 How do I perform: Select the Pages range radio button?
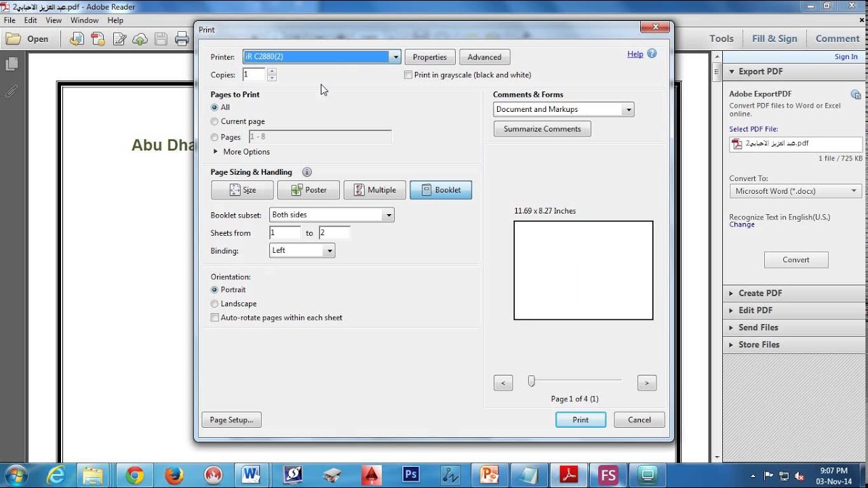[x=214, y=137]
